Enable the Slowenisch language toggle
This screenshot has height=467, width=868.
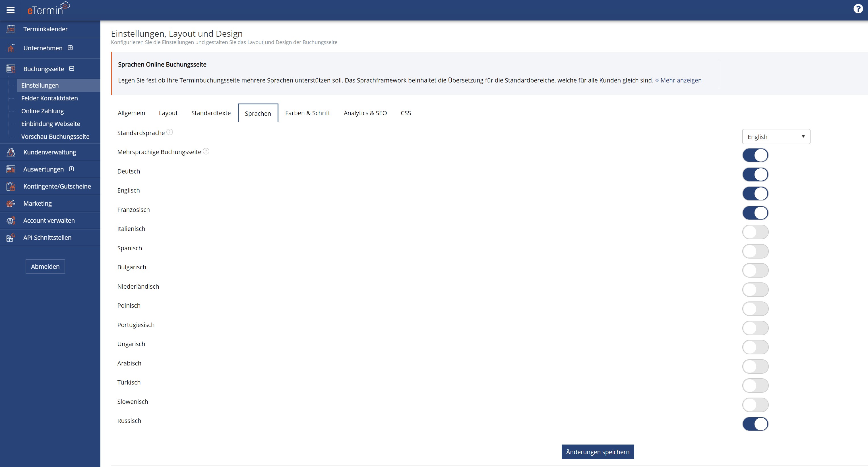tap(755, 405)
